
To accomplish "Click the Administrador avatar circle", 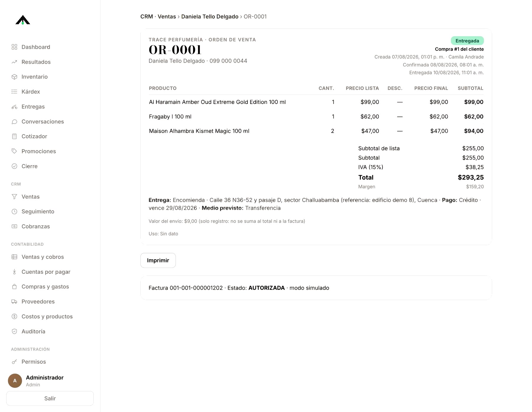I will click(15, 381).
